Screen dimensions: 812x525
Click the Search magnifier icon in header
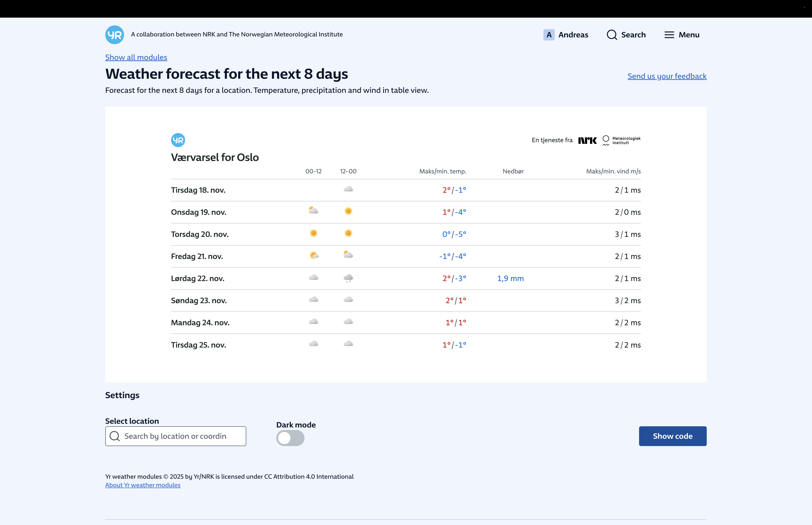(612, 35)
